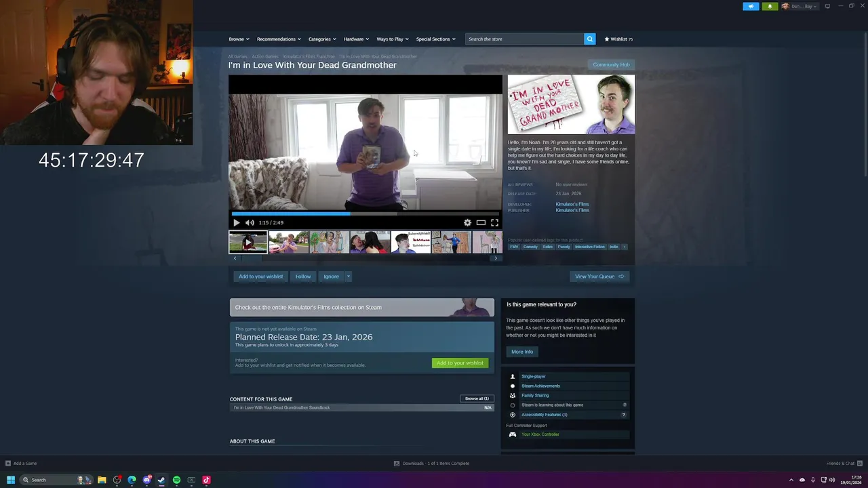Enter fullscreen for the trailer video

494,222
